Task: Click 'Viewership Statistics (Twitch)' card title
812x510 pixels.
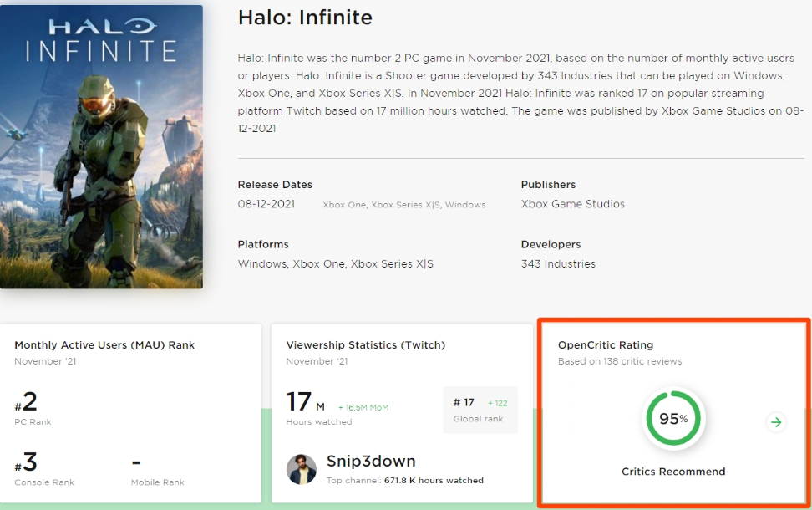Action: coord(366,345)
